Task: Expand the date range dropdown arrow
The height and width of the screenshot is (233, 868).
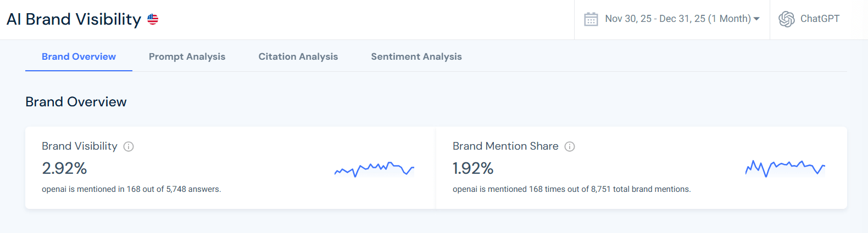Action: 756,19
